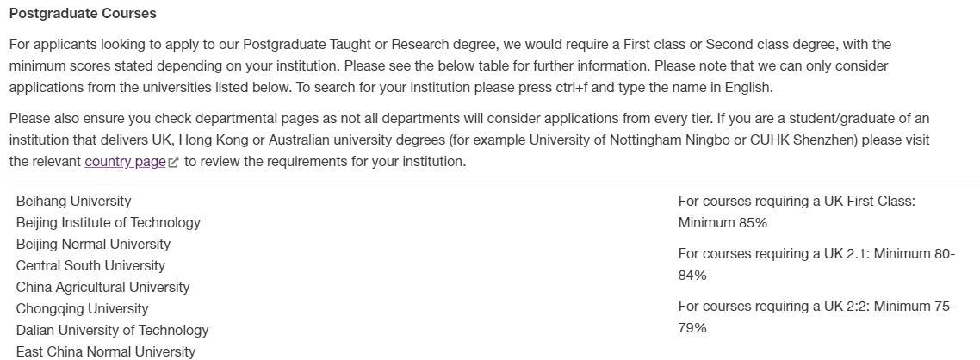This screenshot has height=360, width=980.
Task: Click the Beijing Normal University entry
Action: pos(93,244)
